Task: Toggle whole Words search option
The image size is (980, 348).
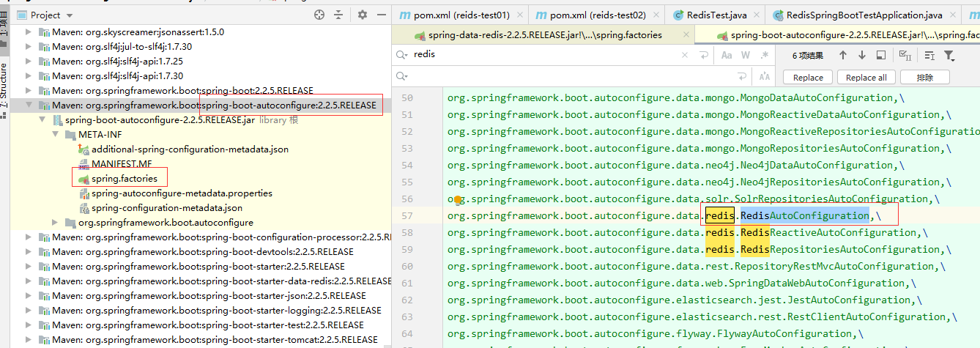Action: pyautogui.click(x=746, y=55)
